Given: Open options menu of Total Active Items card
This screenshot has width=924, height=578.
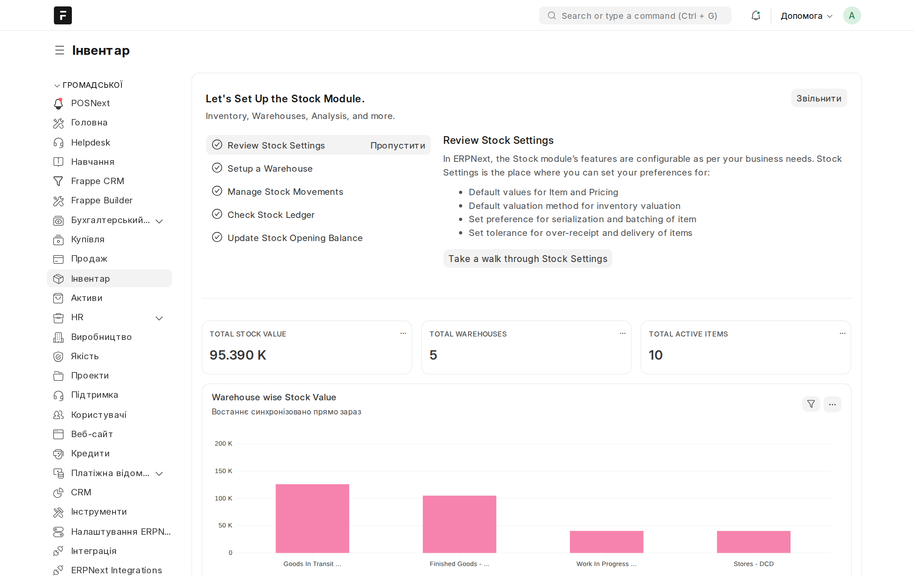Looking at the screenshot, I should tap(842, 333).
